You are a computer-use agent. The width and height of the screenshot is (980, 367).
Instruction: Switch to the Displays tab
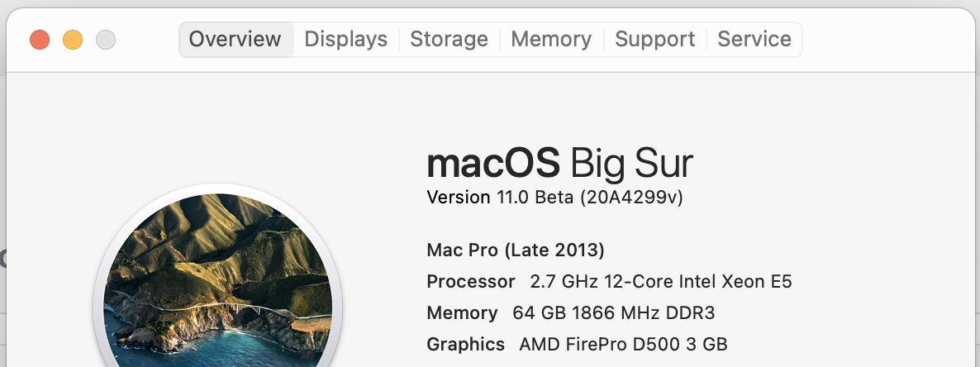pos(345,39)
